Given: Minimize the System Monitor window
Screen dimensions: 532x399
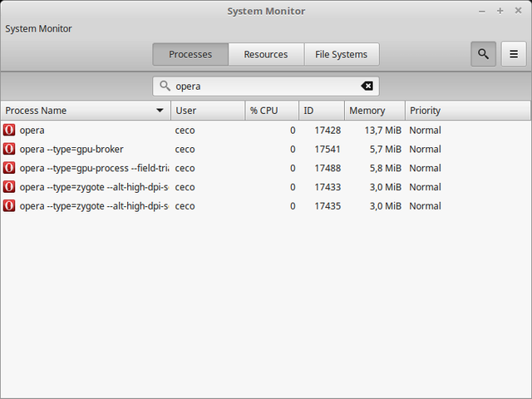Looking at the screenshot, I should pos(482,11).
